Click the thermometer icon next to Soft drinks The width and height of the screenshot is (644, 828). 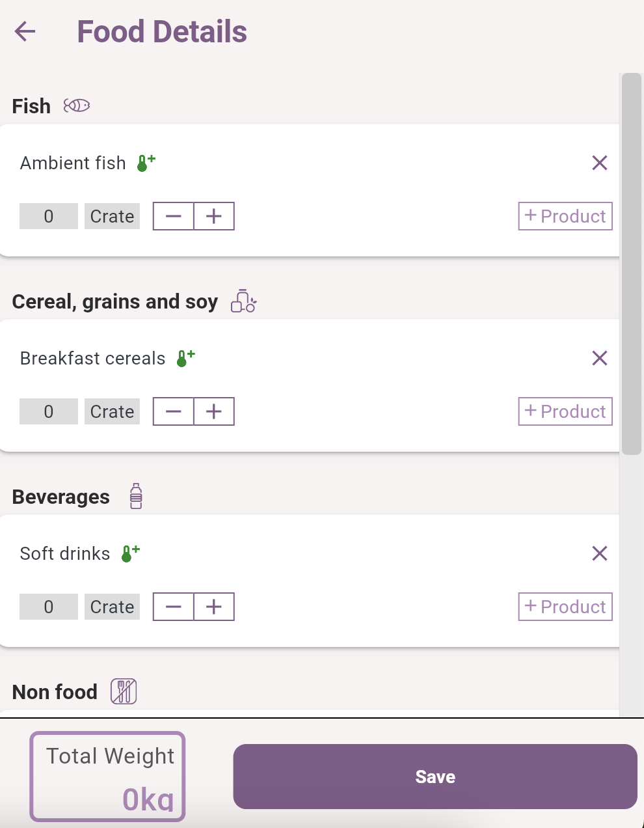[x=128, y=553]
